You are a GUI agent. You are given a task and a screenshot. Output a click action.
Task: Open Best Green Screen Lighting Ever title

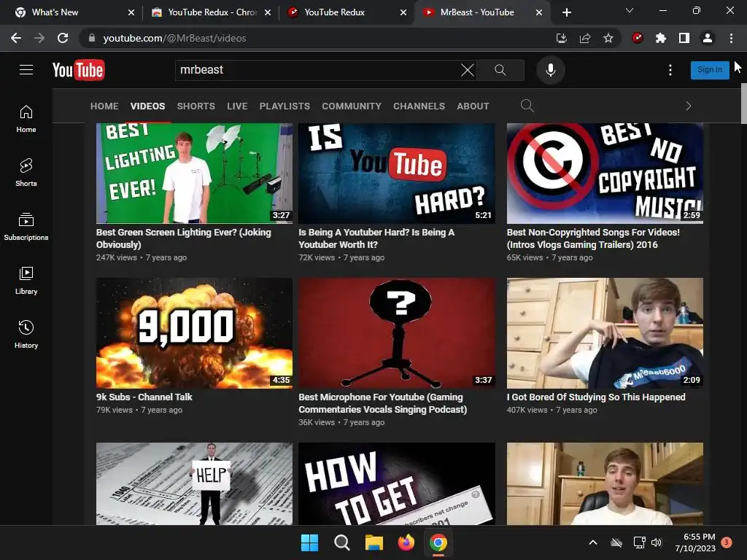pos(183,238)
